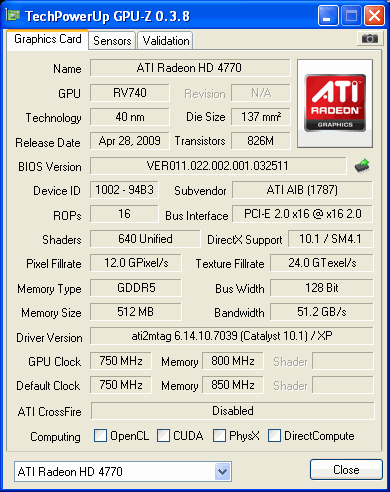Click the BIOS save chip icon
390x492 pixels.
[x=362, y=166]
